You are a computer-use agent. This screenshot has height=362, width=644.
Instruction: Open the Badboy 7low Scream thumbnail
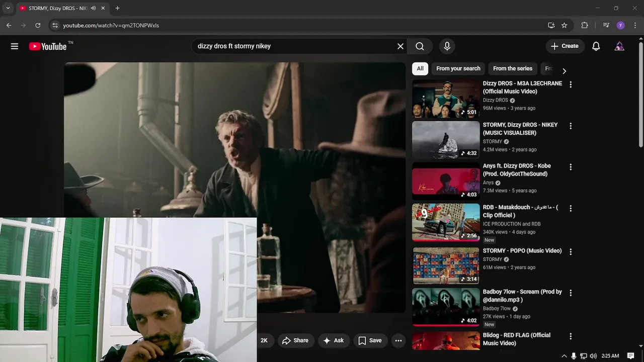pos(446,307)
